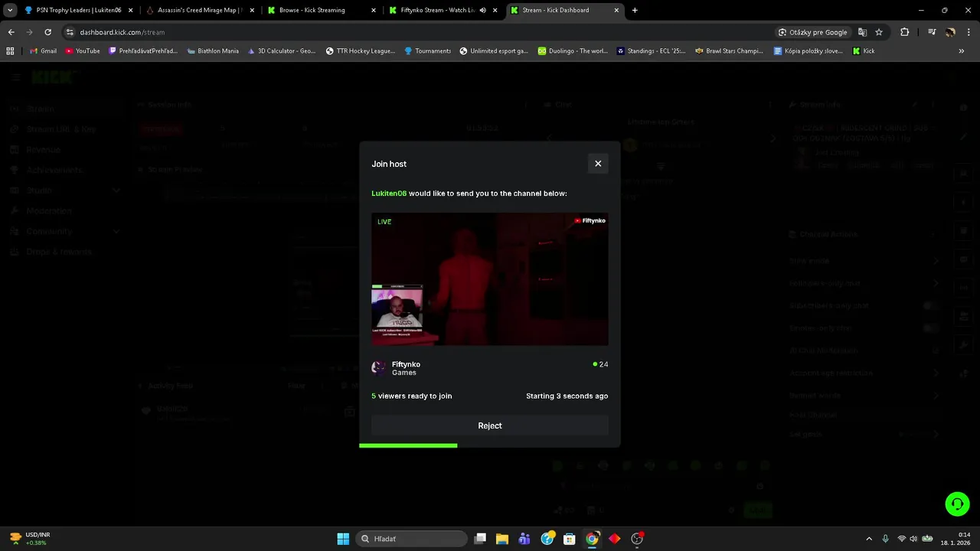This screenshot has width=980, height=551.
Task: Open the Kick bookmark
Action: click(x=864, y=51)
